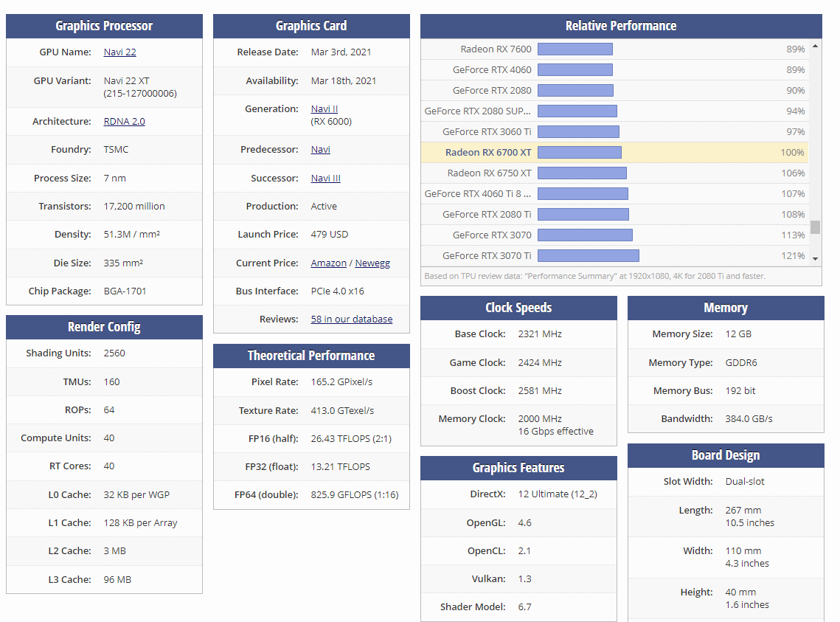Click the TPU review data footnote text
The height and width of the screenshot is (622, 840).
tap(595, 277)
